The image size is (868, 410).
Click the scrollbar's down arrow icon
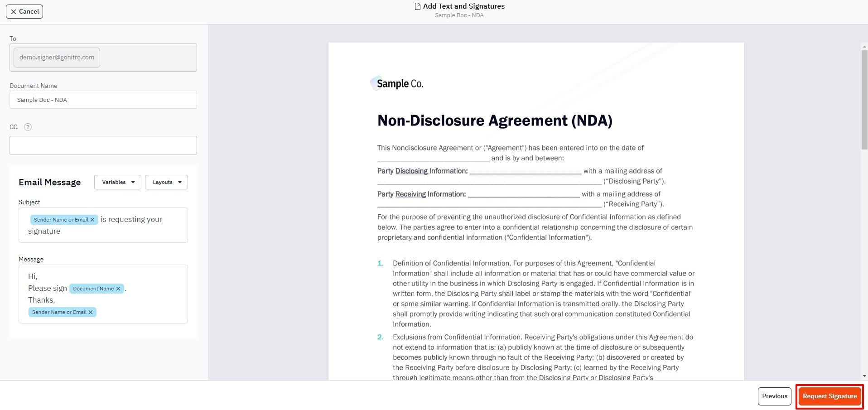point(863,376)
